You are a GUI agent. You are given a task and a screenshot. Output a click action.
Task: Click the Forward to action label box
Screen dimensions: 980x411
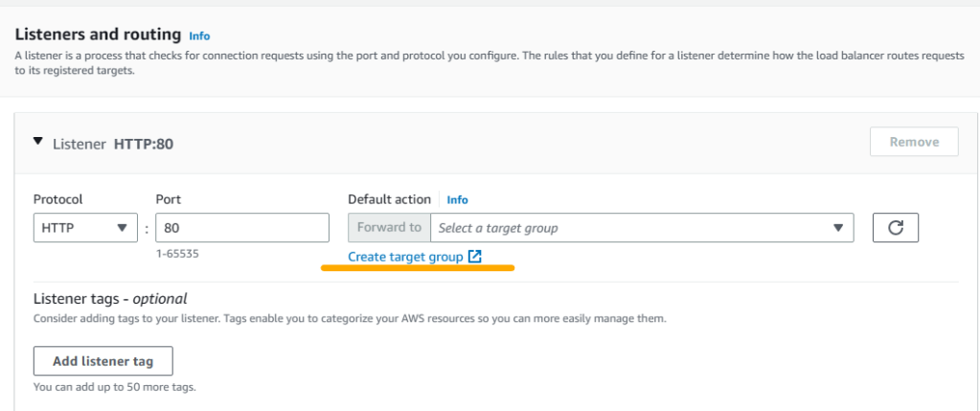pyautogui.click(x=389, y=228)
